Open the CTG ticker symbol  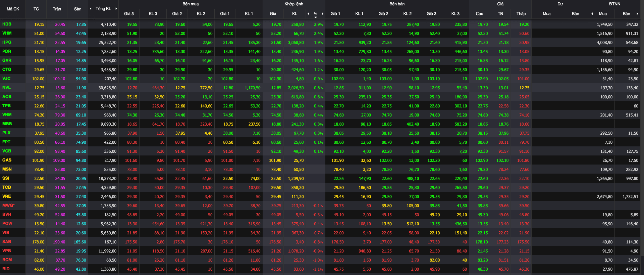(x=7, y=70)
